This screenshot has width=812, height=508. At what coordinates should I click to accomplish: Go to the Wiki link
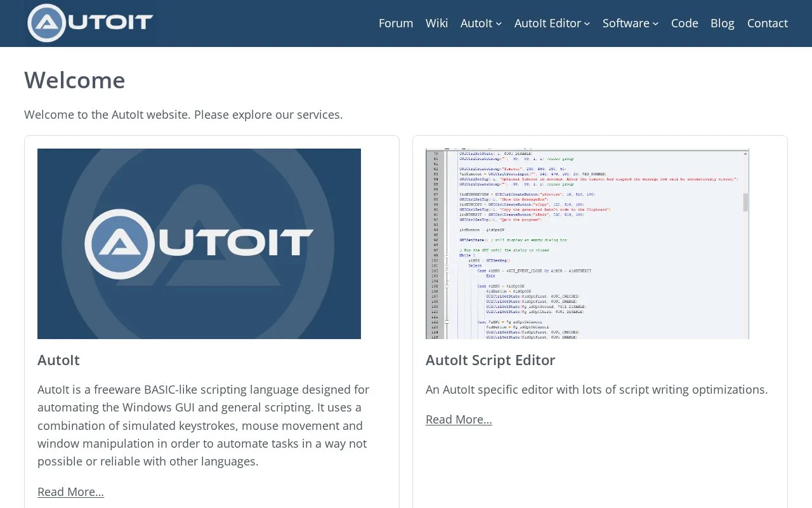[436, 23]
